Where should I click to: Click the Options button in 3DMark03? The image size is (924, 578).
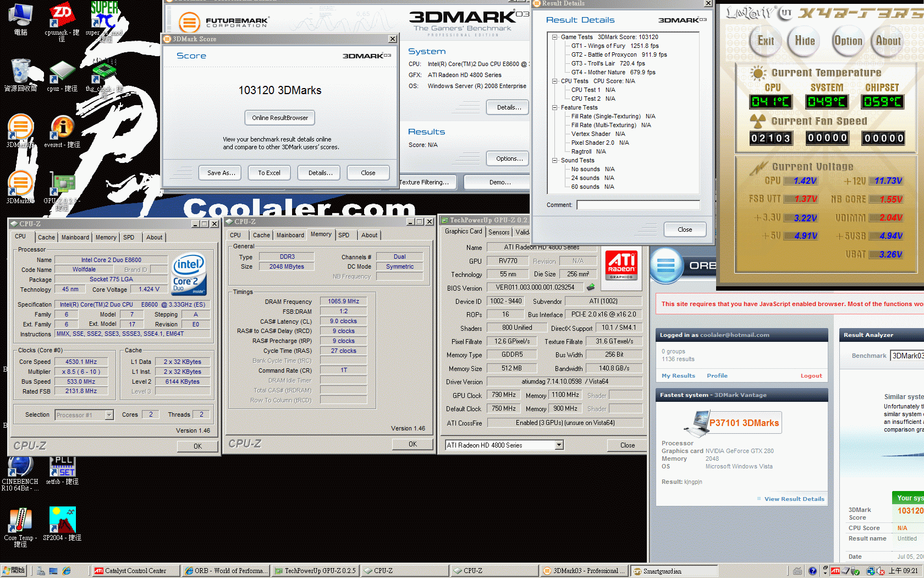[509, 159]
